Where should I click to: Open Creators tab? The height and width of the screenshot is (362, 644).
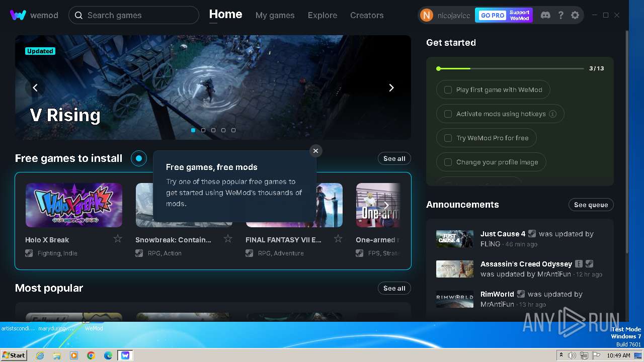point(367,15)
